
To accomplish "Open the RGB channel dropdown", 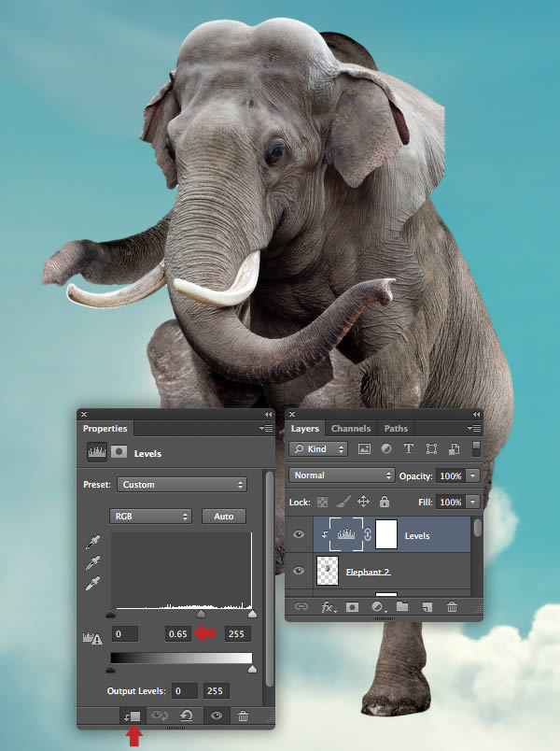I will coord(151,517).
